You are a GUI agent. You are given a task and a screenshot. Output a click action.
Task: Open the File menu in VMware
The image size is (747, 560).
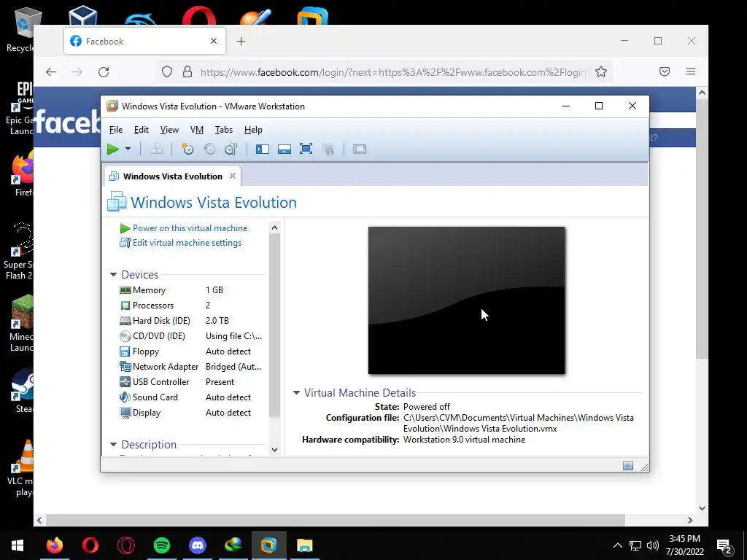pyautogui.click(x=116, y=130)
